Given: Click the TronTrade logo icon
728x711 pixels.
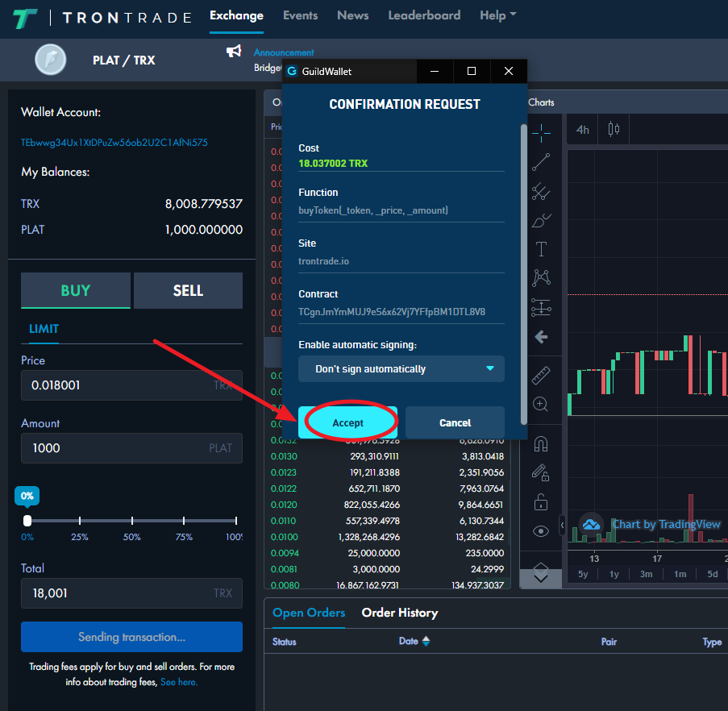Looking at the screenshot, I should [25, 19].
